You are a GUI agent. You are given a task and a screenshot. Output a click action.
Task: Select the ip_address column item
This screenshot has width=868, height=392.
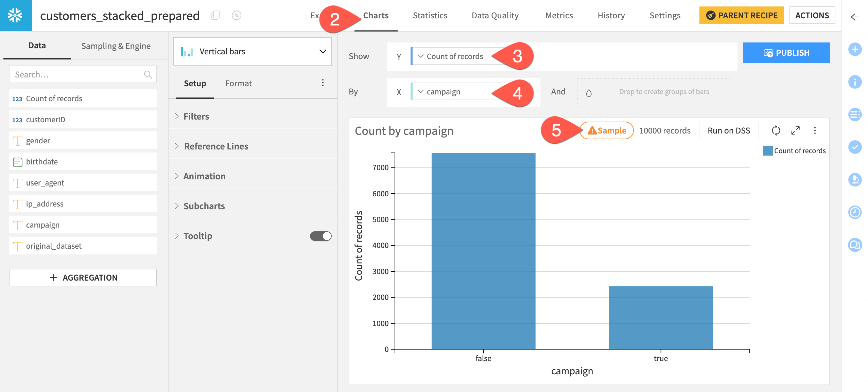tap(83, 204)
